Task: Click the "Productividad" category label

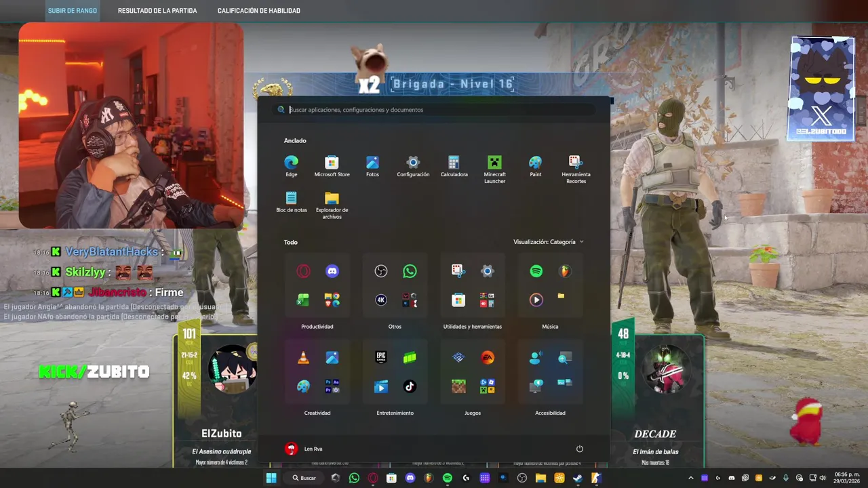Action: [317, 327]
